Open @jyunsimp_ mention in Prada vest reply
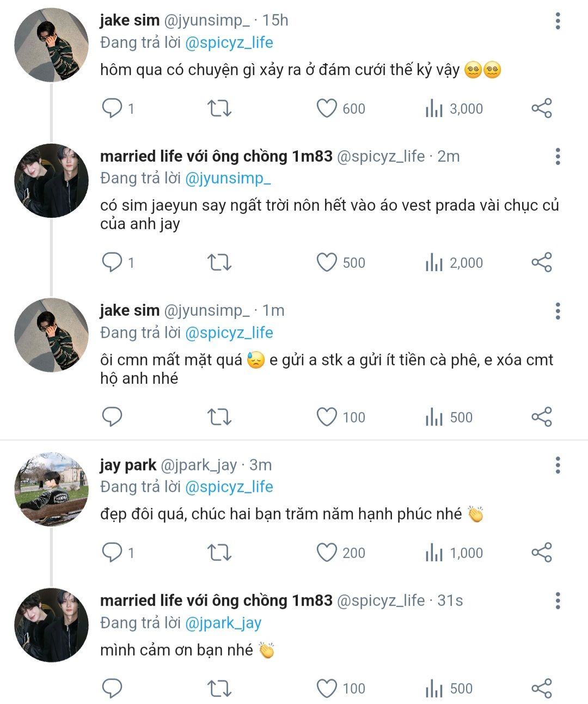This screenshot has height=704, width=588. [228, 178]
